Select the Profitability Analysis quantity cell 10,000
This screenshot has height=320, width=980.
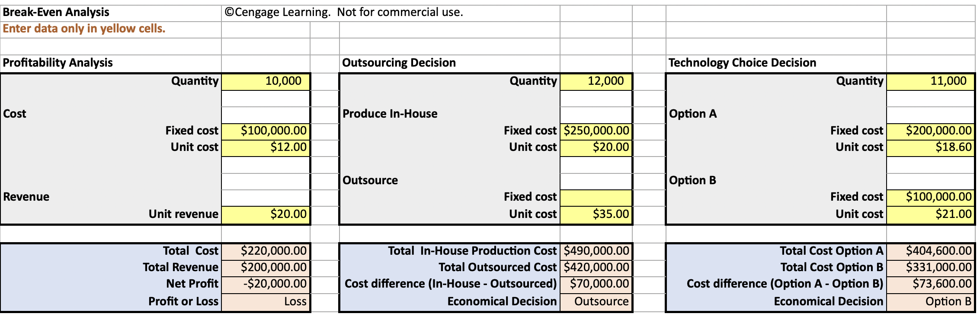click(266, 81)
